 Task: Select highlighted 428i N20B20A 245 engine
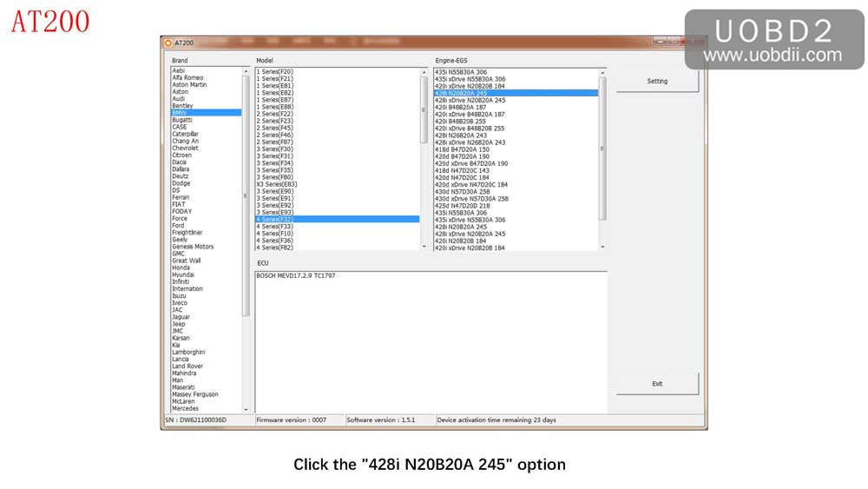516,93
